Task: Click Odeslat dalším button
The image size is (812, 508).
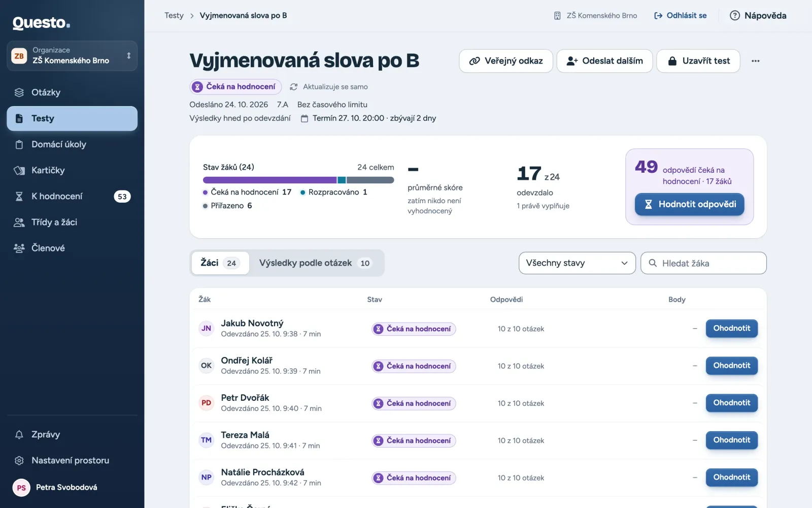Action: point(604,61)
